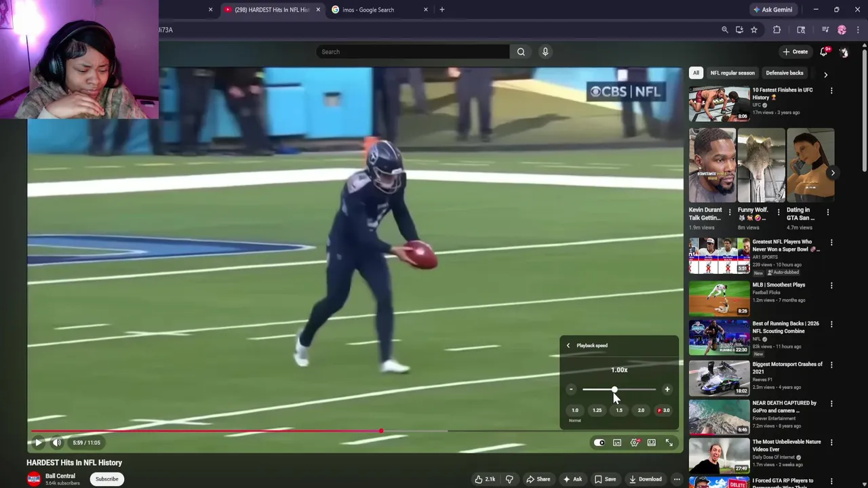Image resolution: width=868 pixels, height=488 pixels.
Task: Open the Ball Central channel link
Action: [x=60, y=476]
